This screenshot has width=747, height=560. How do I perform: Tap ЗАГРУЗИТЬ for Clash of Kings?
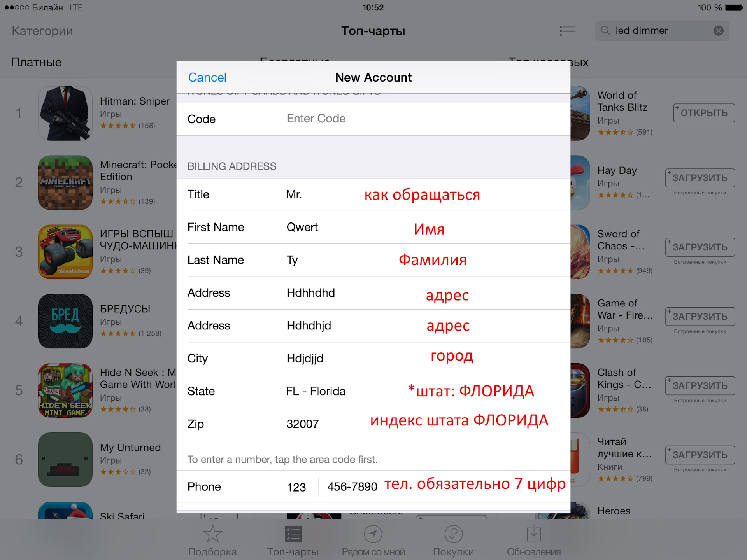pos(700,385)
